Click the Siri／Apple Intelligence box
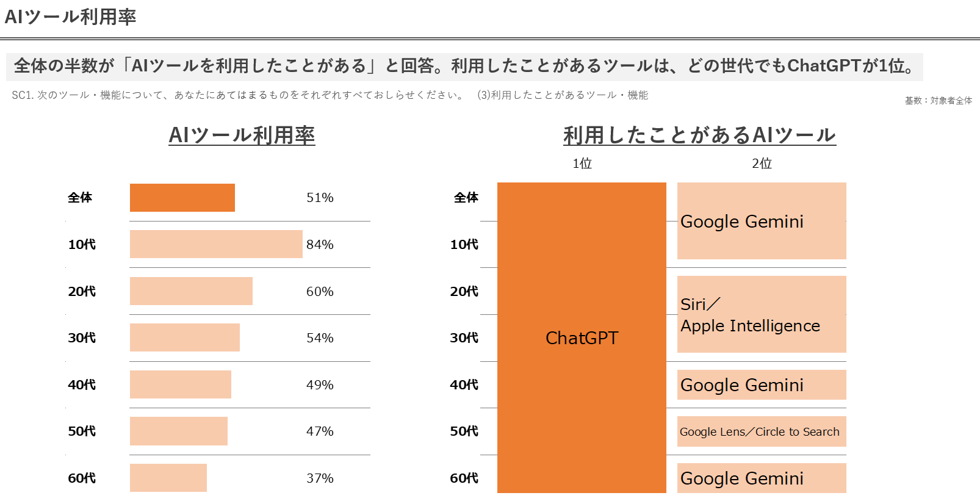Viewport: 980px width, 501px height. click(x=761, y=314)
